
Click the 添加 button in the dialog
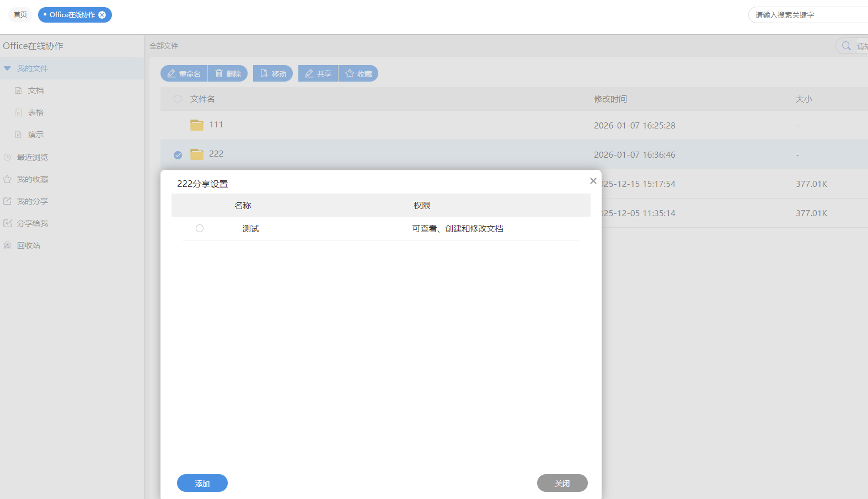click(x=202, y=483)
